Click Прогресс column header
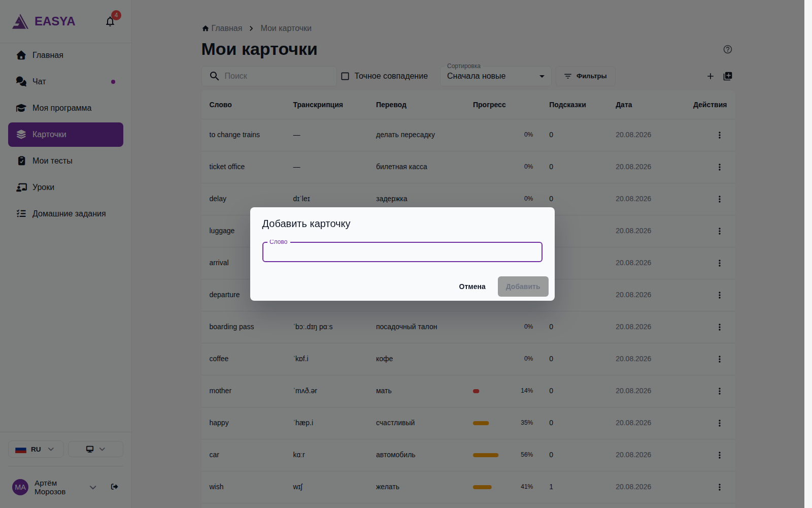Viewport: 812px width, 508px height. click(489, 105)
